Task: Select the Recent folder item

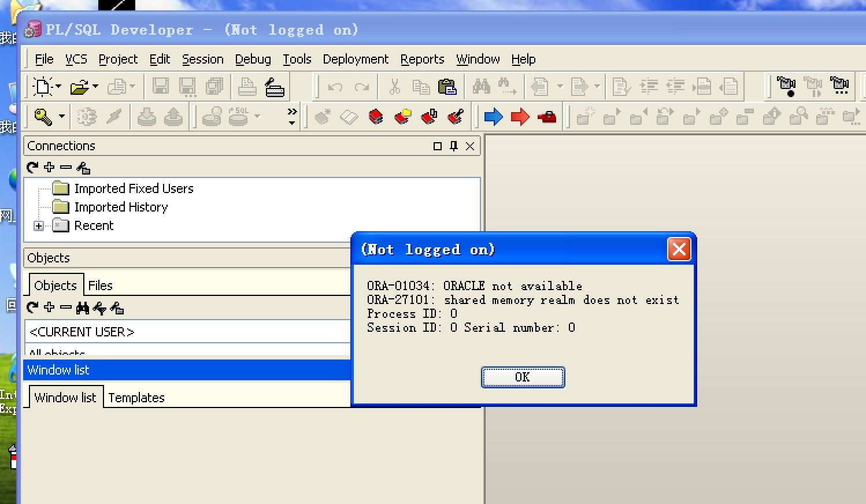Action: [x=94, y=225]
